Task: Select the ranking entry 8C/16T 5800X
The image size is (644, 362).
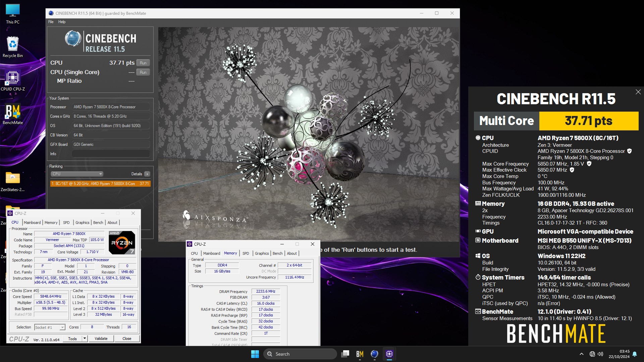Action: [x=100, y=184]
